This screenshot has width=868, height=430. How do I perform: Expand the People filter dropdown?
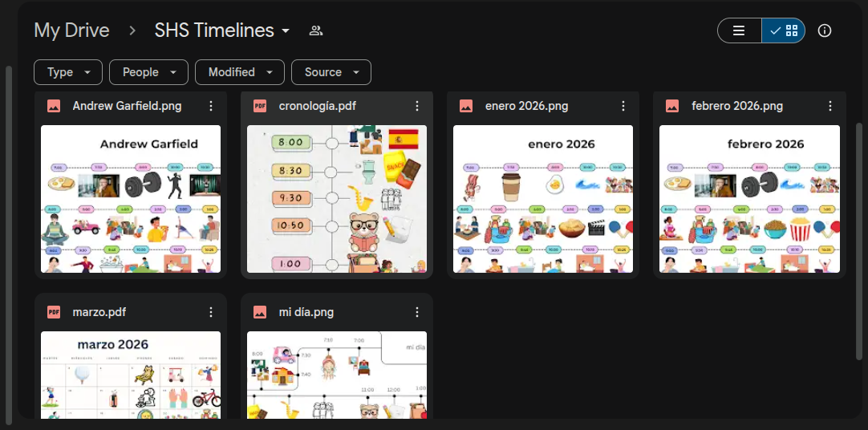(x=149, y=72)
